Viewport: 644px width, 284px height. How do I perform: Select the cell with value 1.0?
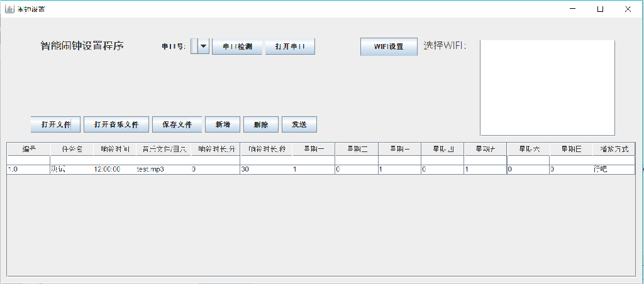[x=29, y=169]
